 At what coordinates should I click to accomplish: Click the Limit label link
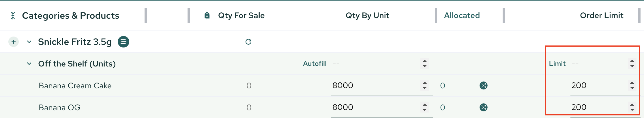pyautogui.click(x=557, y=64)
